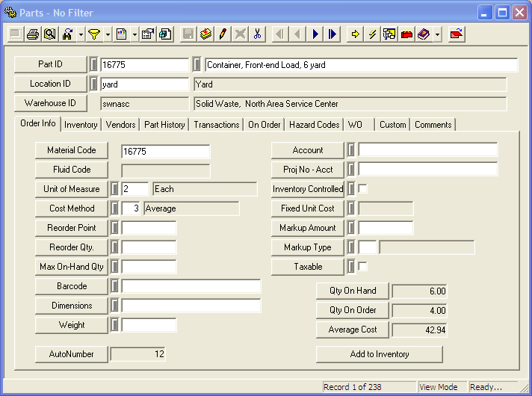Click the Cost Method label button

tap(72, 208)
